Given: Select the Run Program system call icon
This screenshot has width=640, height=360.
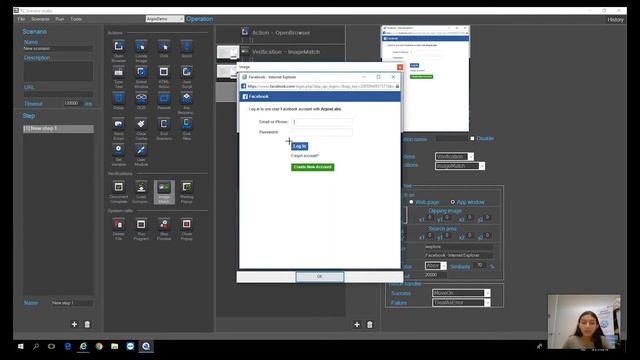Looking at the screenshot, I should click(x=141, y=224).
